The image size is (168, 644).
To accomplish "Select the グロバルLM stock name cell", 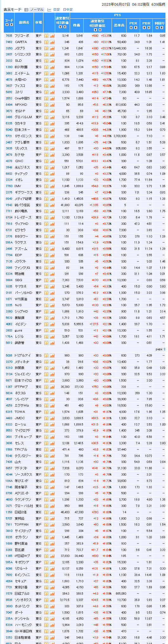I will [24, 117].
